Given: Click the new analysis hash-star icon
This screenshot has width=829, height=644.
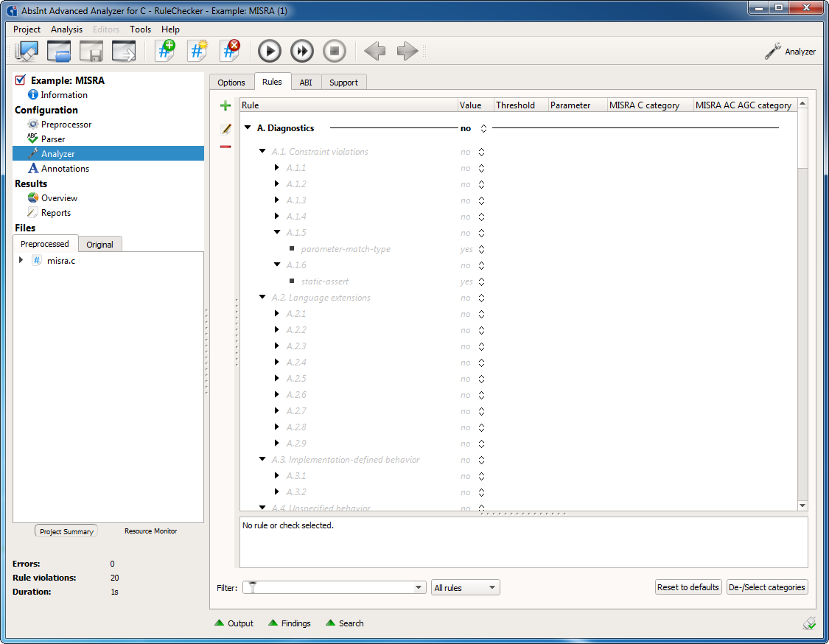Looking at the screenshot, I should (197, 52).
